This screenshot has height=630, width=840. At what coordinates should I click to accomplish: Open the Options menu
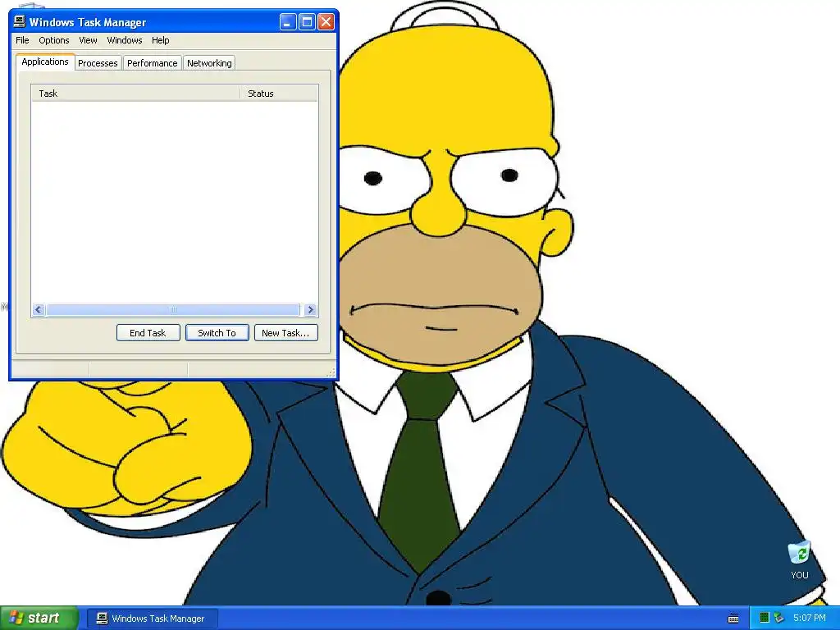pos(53,40)
